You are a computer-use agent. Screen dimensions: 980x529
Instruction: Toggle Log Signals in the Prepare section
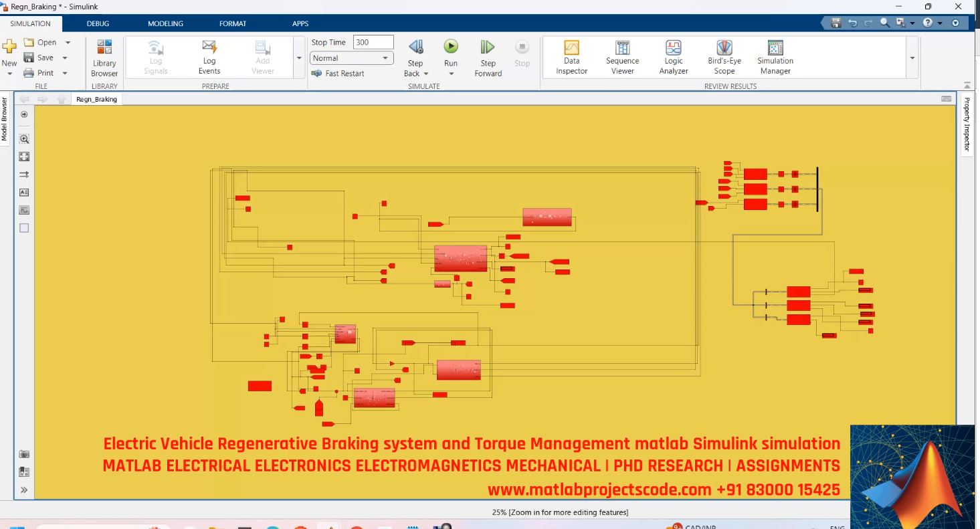coord(155,57)
